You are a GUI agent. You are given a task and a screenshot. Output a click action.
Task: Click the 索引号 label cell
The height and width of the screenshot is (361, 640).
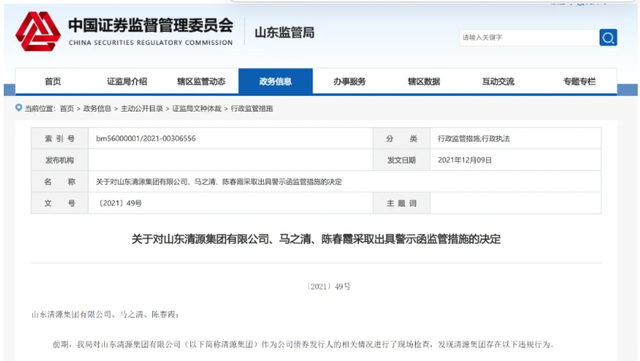pos(60,138)
